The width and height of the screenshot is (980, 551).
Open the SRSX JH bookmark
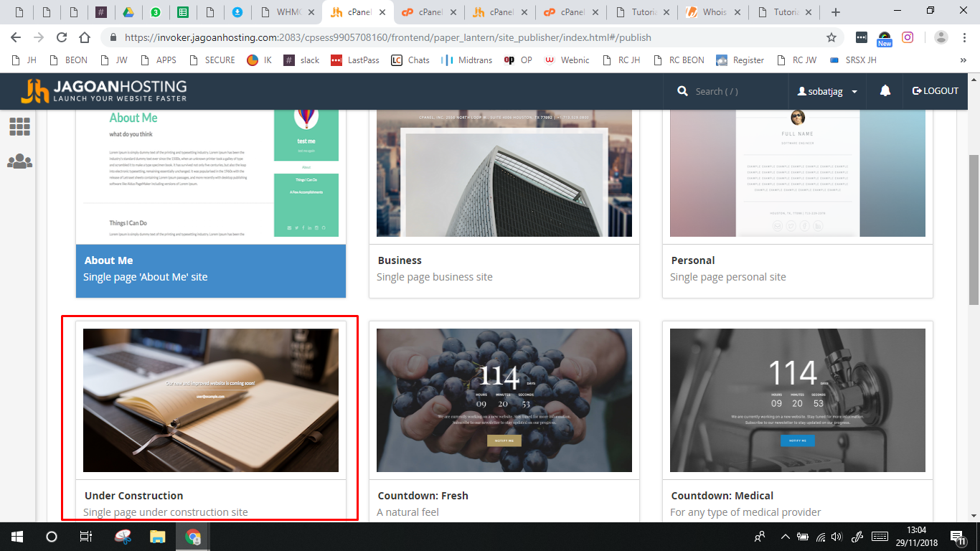tap(852, 60)
